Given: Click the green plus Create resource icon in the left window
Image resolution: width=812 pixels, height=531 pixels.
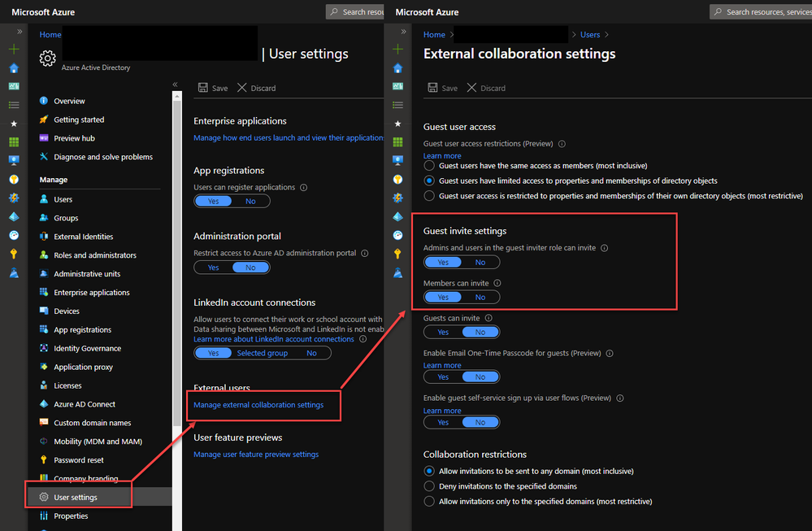Looking at the screenshot, I should [14, 50].
